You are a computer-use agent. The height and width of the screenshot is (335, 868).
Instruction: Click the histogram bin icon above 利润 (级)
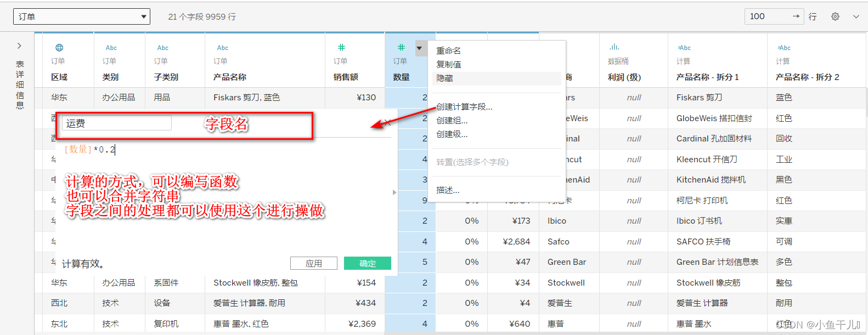[x=614, y=47]
